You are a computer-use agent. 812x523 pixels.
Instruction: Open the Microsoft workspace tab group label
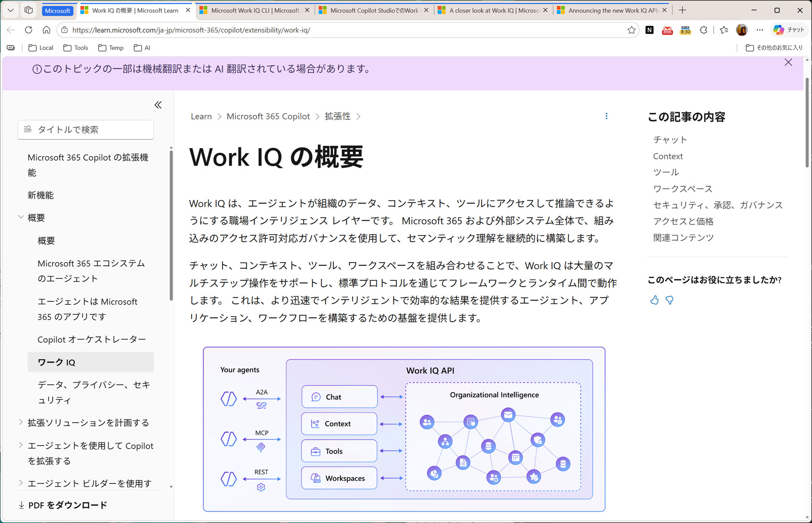[x=58, y=11]
